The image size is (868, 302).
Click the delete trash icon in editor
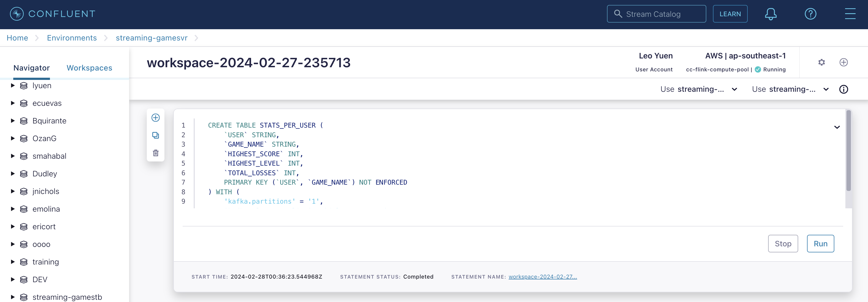[156, 152]
